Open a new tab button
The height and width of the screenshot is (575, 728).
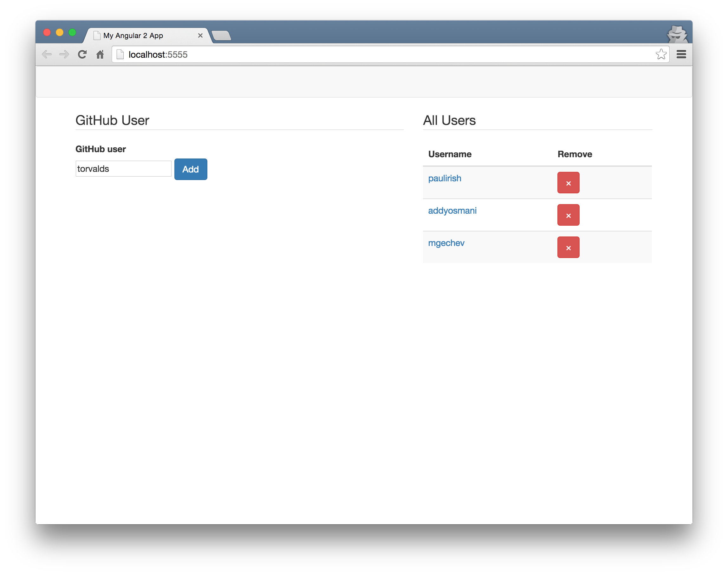[x=221, y=36]
